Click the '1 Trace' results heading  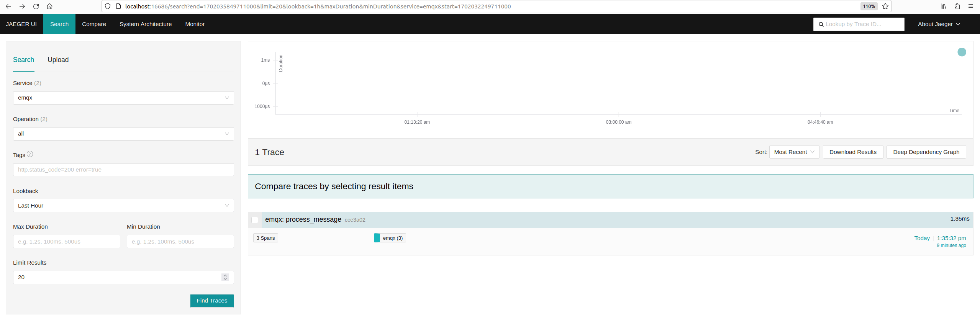pyautogui.click(x=269, y=152)
